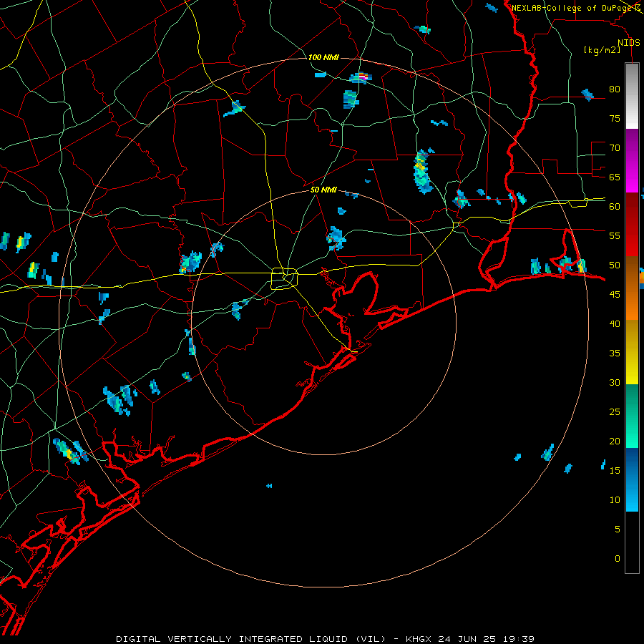Click the scale value 60
Viewport: 644px width, 644px height.
pyautogui.click(x=615, y=207)
